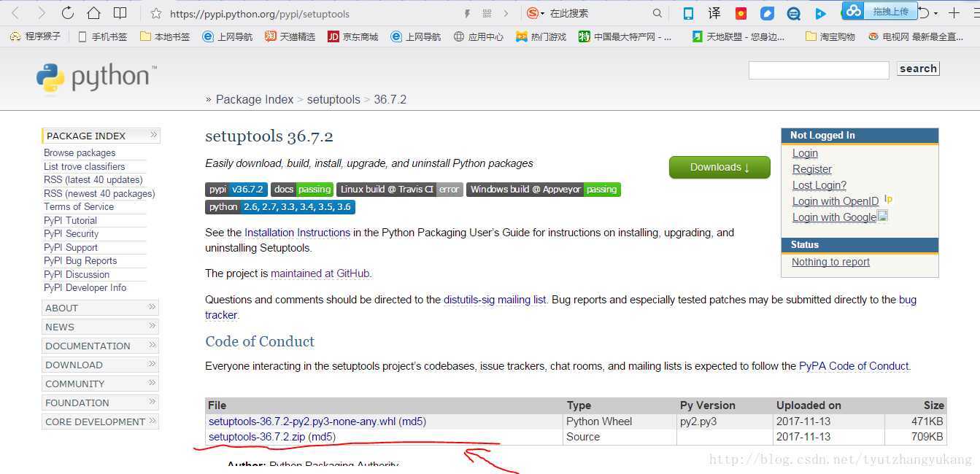980x474 pixels.
Task: Open Browse packages in sidebar
Action: coord(80,153)
